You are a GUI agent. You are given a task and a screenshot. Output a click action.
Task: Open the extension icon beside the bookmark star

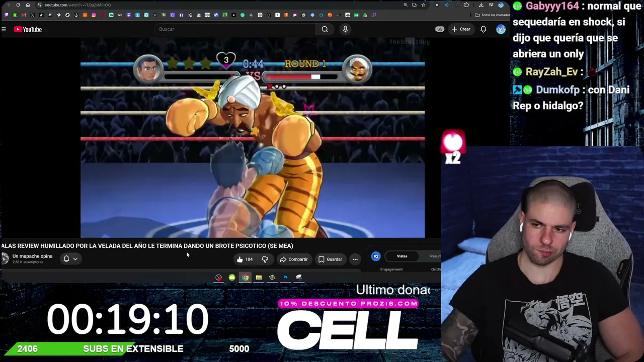pyautogui.click(x=436, y=5)
